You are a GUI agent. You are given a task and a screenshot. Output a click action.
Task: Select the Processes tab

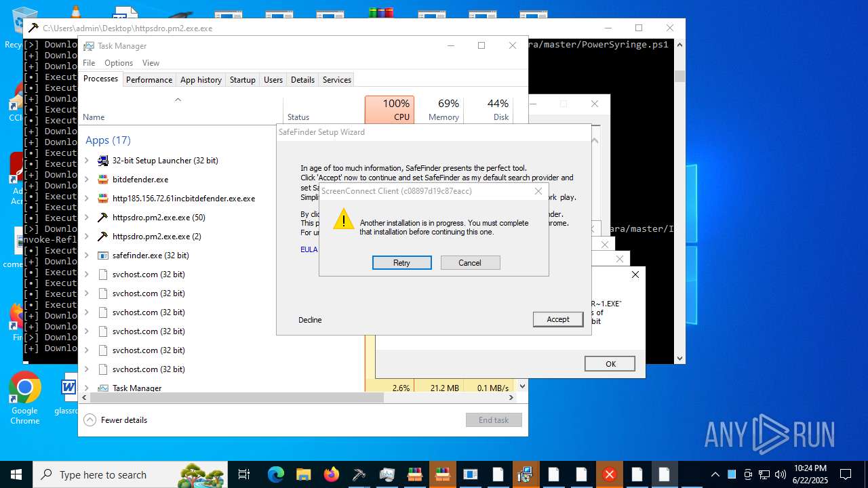tap(100, 79)
